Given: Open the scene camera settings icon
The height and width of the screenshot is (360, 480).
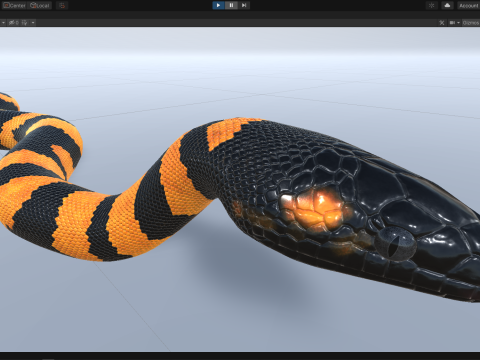Looking at the screenshot, I should 452,23.
